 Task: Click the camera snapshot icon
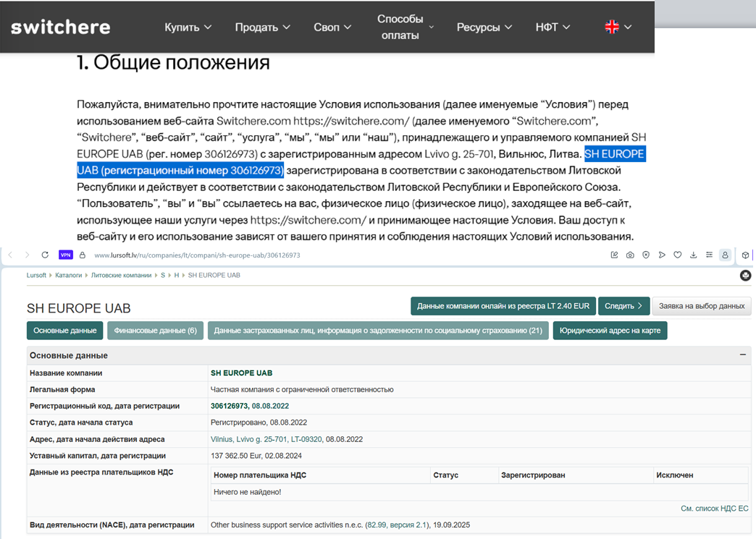tap(630, 255)
